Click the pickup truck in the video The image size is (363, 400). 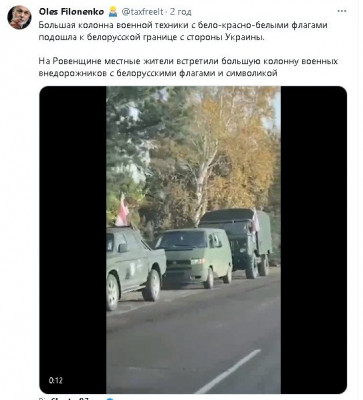click(x=135, y=267)
